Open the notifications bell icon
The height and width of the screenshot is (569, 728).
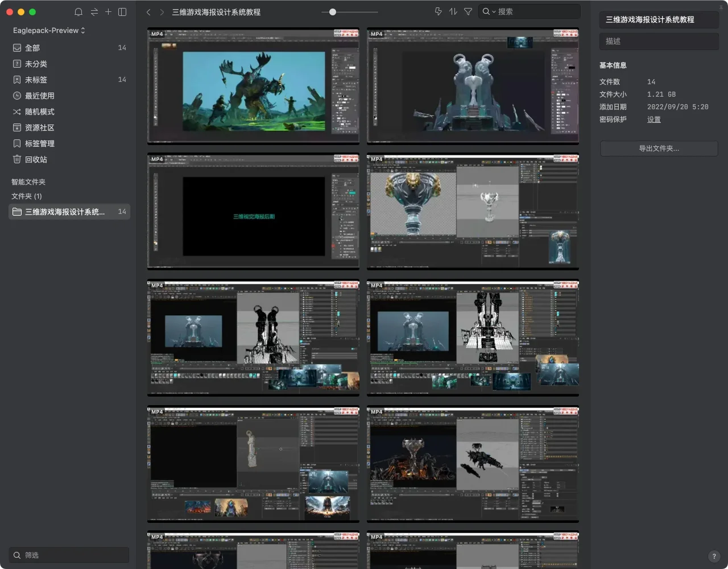(x=78, y=12)
